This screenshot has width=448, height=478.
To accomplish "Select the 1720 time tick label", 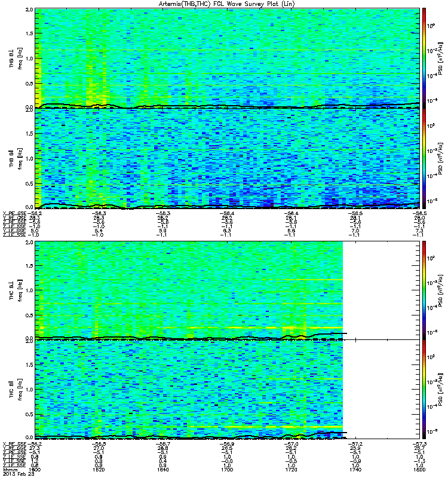I will pos(291,470).
